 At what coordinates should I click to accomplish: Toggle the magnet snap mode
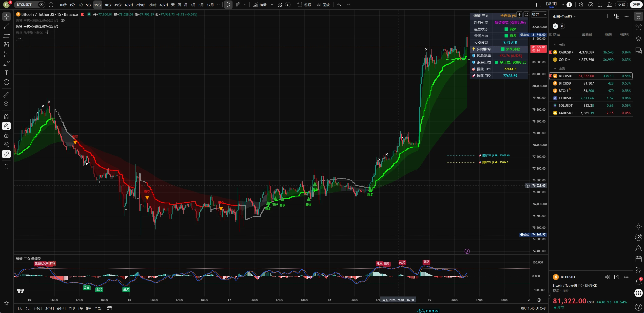tap(6, 116)
